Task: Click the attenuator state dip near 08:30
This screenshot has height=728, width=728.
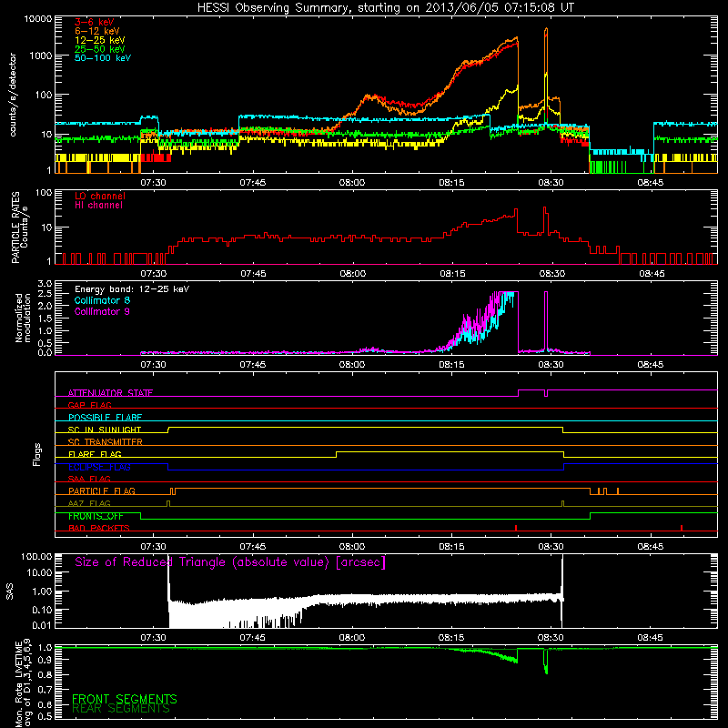Action: tap(545, 394)
